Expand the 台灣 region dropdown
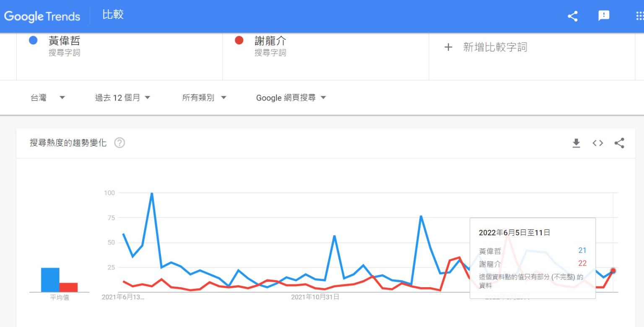The image size is (644, 327). tap(48, 98)
